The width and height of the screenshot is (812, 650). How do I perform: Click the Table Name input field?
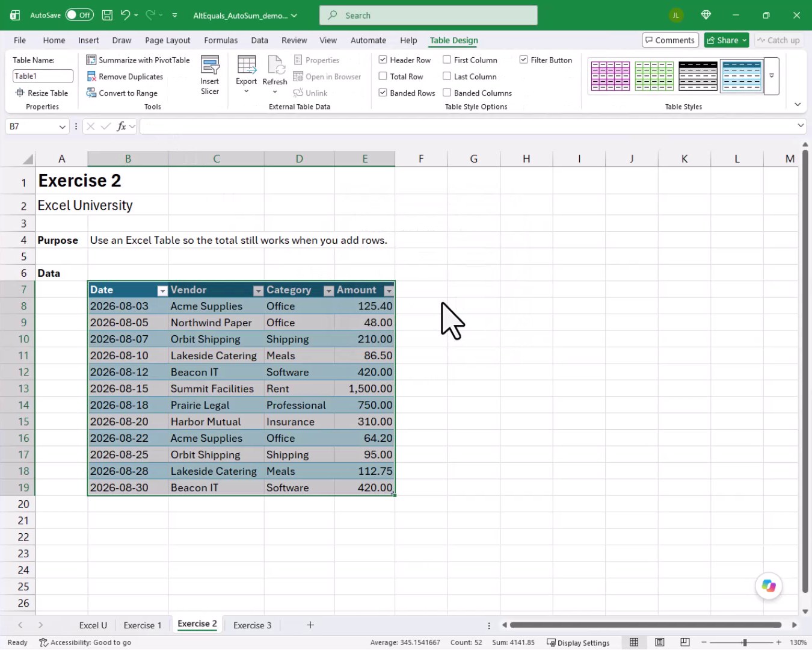click(x=43, y=76)
